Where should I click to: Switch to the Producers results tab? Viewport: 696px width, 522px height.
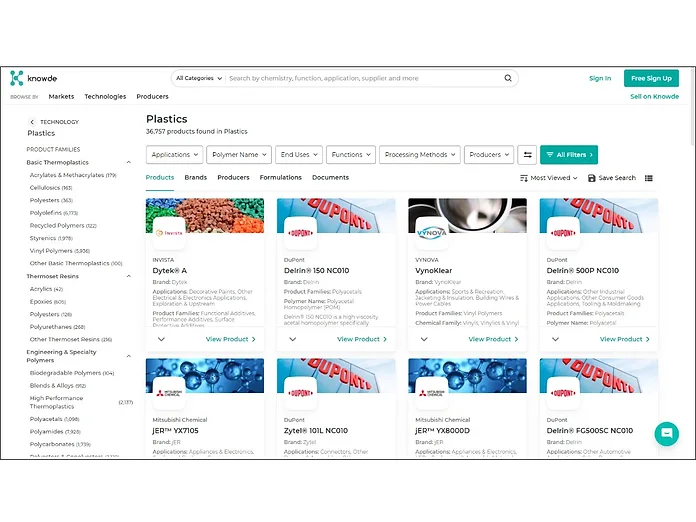coord(233,178)
